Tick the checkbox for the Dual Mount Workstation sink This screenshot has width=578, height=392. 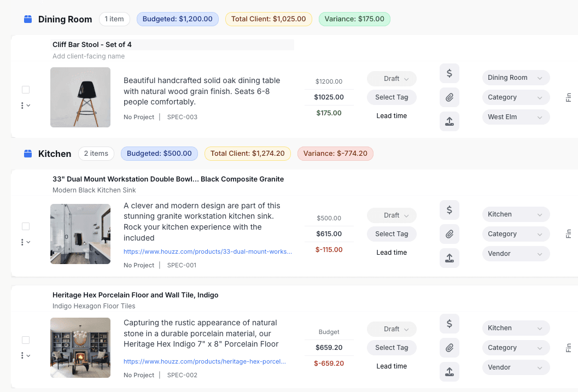pos(26,226)
